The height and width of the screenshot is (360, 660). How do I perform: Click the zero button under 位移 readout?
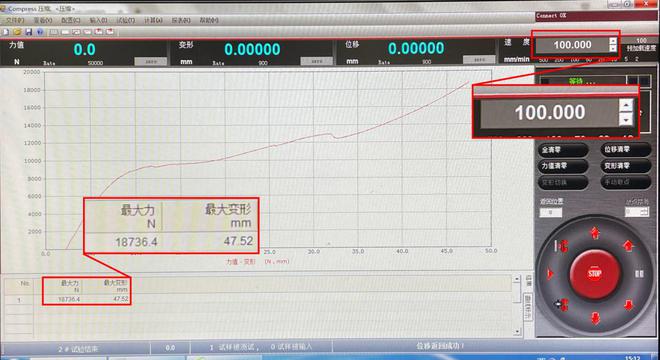[479, 60]
